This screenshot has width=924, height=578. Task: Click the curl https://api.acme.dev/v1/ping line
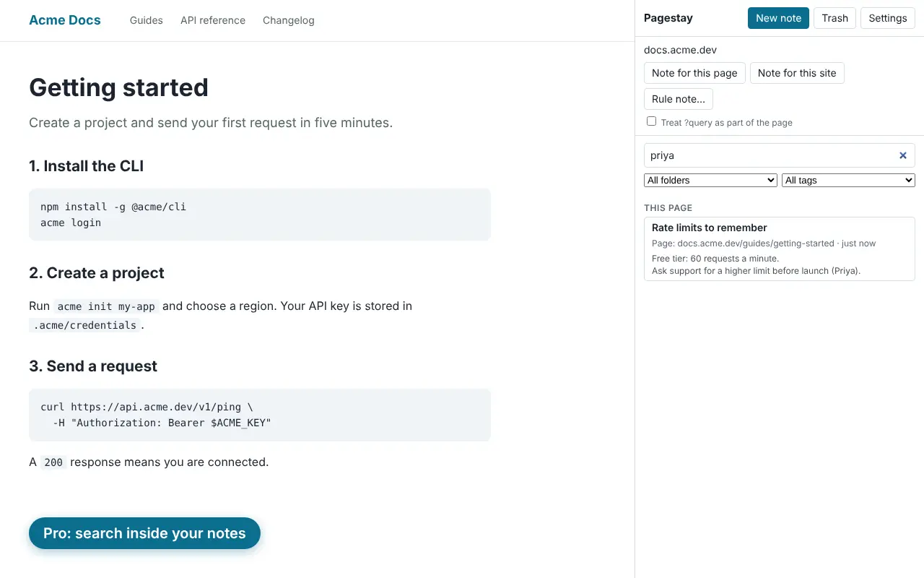click(x=147, y=407)
